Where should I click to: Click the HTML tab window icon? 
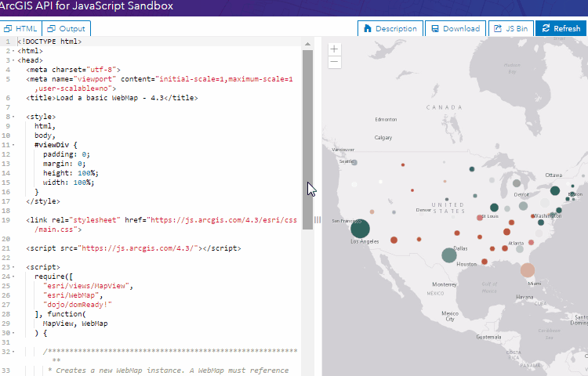(x=8, y=28)
